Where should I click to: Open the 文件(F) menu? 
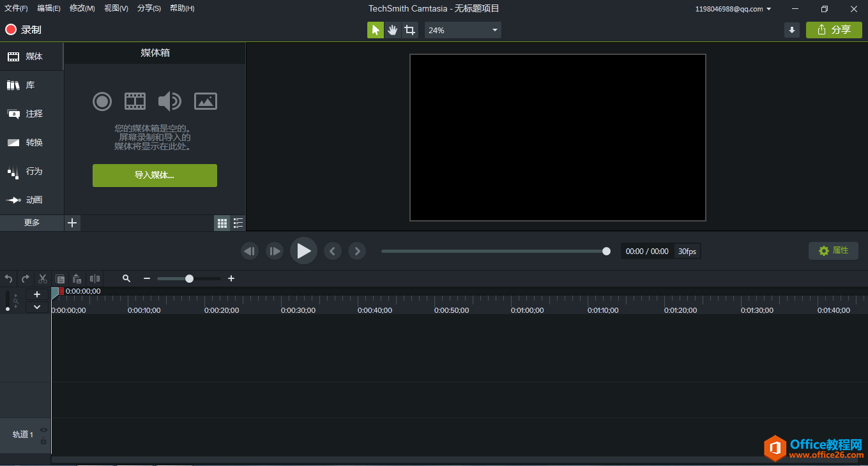point(16,8)
